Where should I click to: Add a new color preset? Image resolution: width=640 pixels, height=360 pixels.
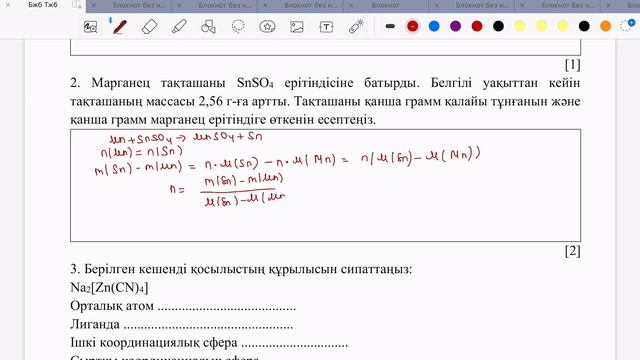click(628, 25)
